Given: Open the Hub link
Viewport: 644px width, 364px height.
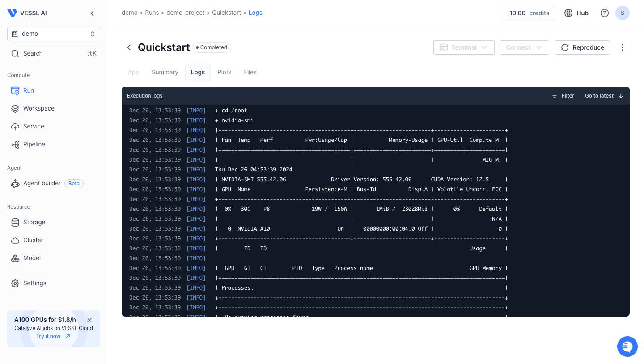Looking at the screenshot, I should (x=582, y=13).
